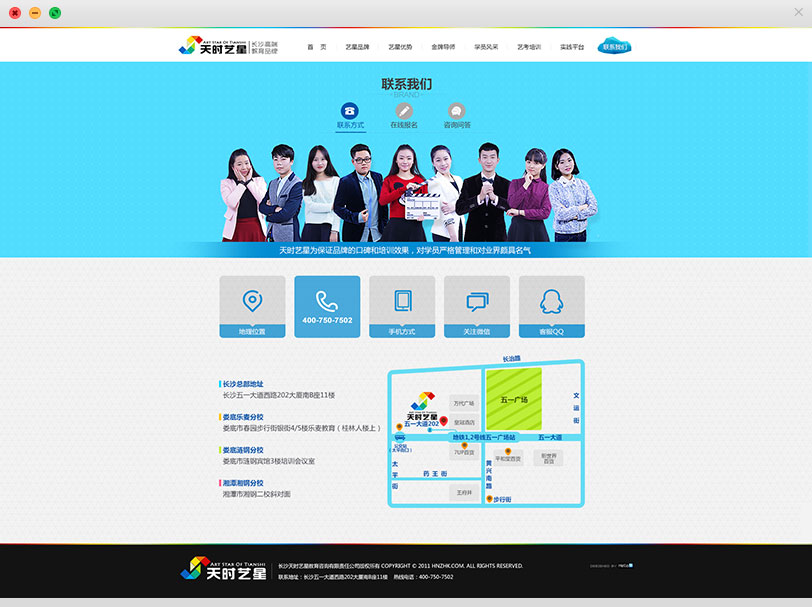
Task: Open the 艺星品牌 menu item
Action: (357, 47)
